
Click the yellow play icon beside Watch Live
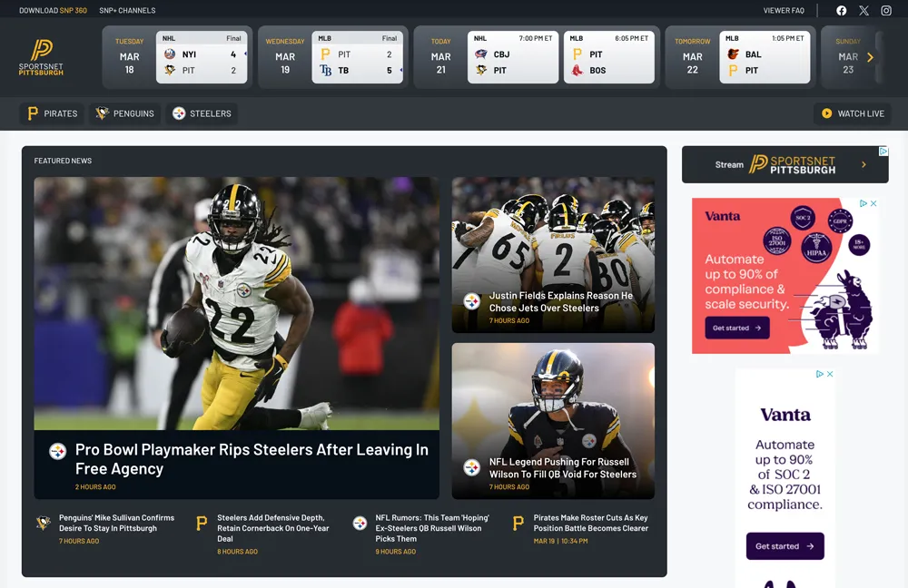tap(826, 113)
